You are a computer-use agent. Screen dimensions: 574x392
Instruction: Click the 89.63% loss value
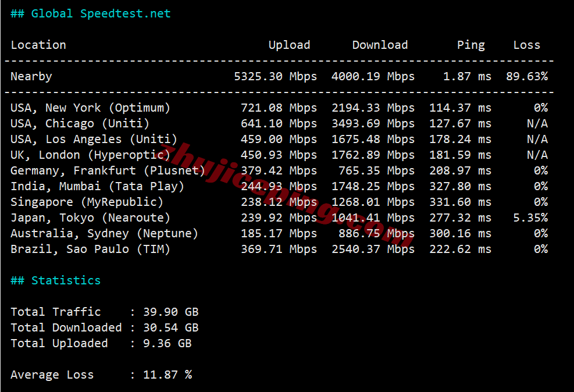tap(526, 76)
